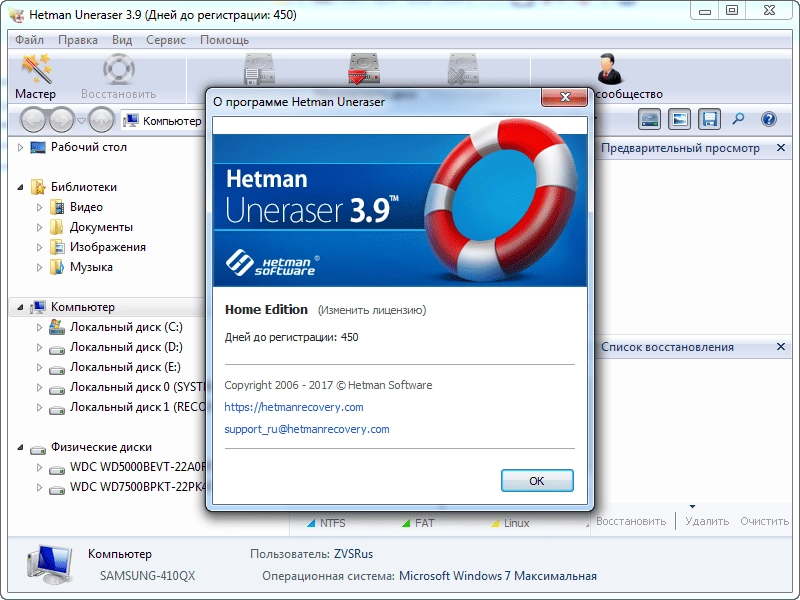800x600 pixels.
Task: Launch the Мастер wizard tool
Action: 35,77
